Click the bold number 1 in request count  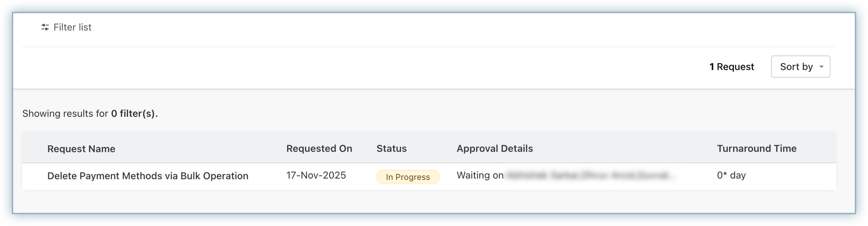point(712,67)
